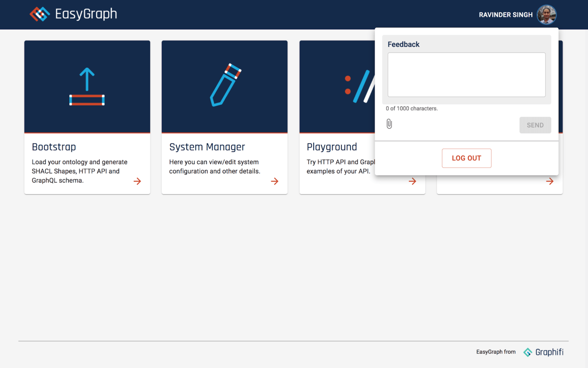This screenshot has height=368, width=588.
Task: Click the Bootstrap card title
Action: tap(54, 147)
